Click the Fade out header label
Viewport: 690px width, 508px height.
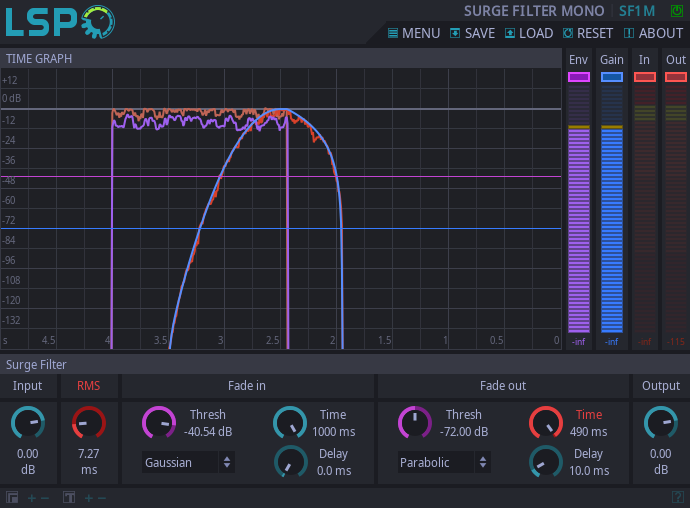[x=503, y=386]
